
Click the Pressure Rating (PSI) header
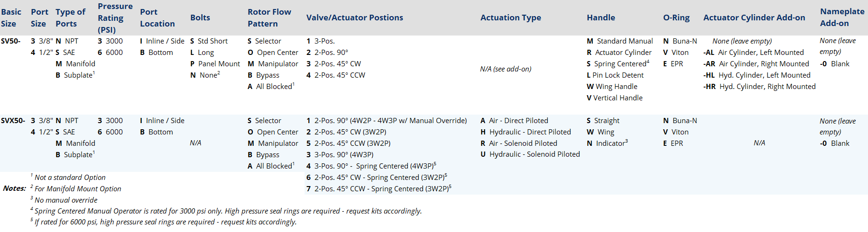coord(115,18)
